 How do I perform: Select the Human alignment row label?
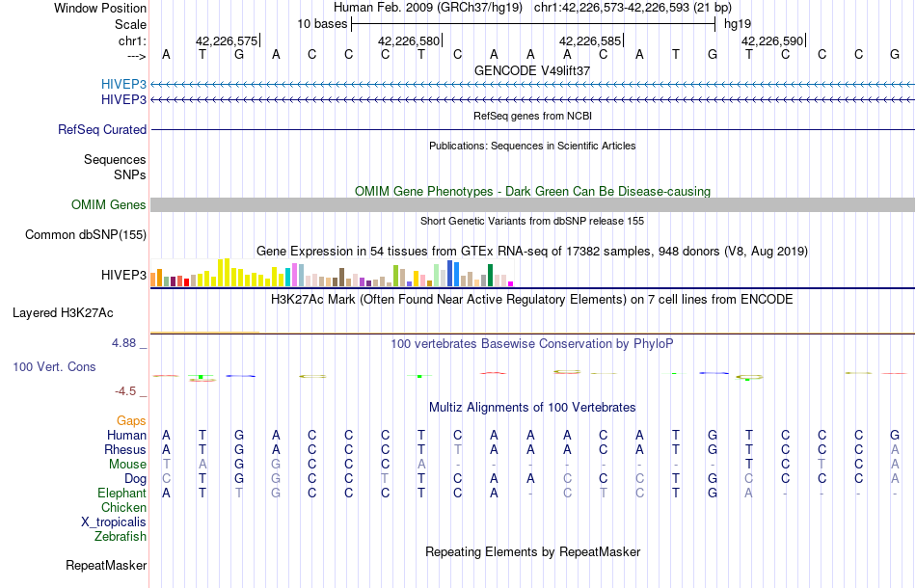click(126, 435)
